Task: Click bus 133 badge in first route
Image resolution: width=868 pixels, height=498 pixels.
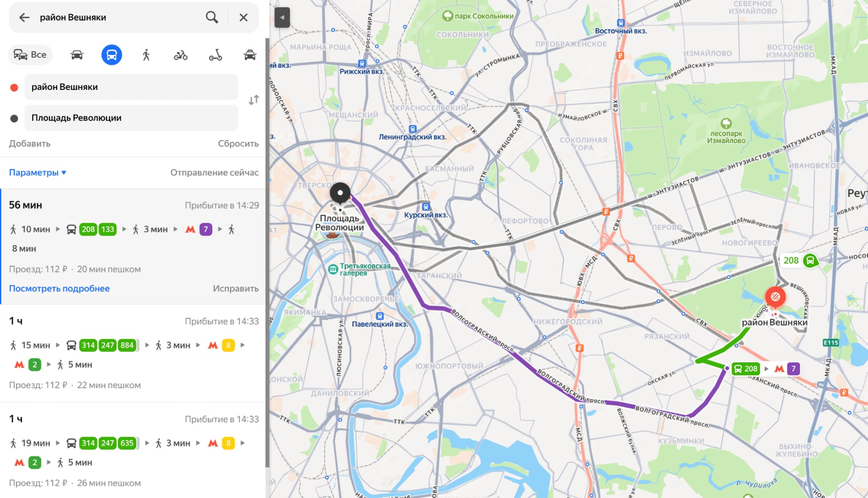Action: click(108, 230)
